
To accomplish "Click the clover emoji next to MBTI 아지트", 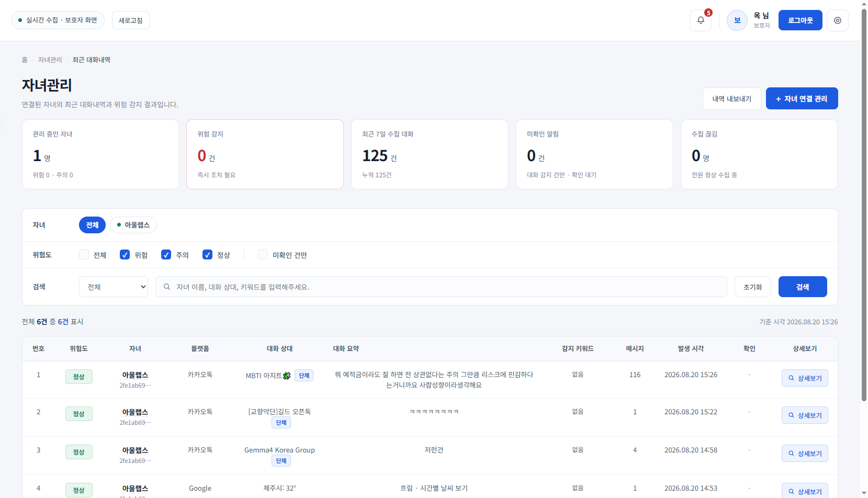I will pyautogui.click(x=287, y=376).
